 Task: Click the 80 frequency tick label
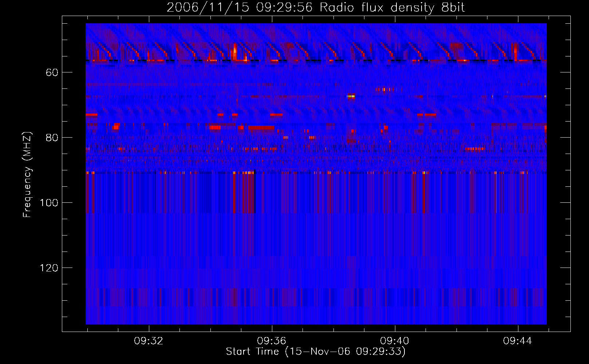coord(52,138)
